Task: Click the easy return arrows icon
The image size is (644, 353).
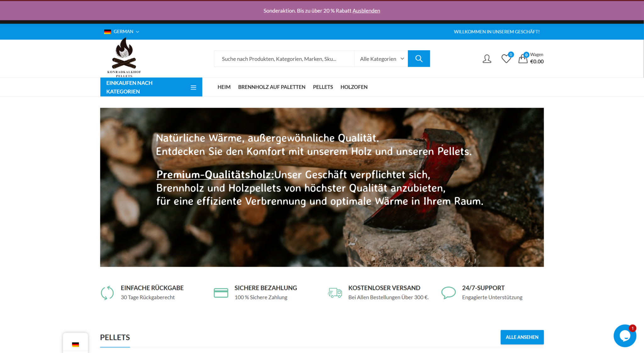Action: point(107,293)
